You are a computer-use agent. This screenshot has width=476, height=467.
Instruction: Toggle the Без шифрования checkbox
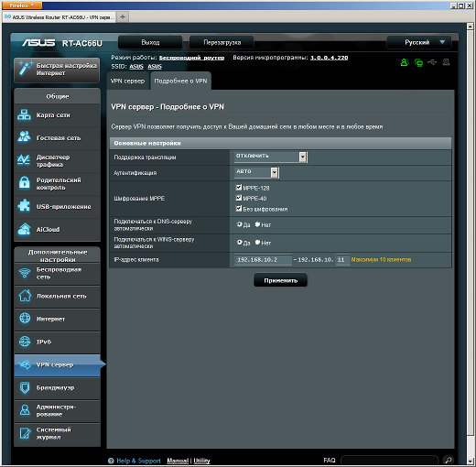[x=239, y=209]
